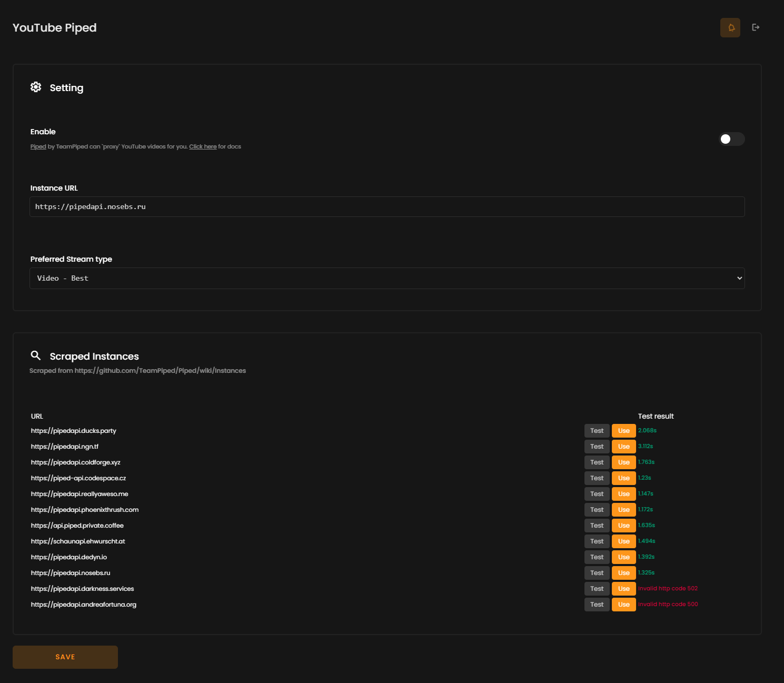Use the pipedapi.ngn.tf instance

tap(624, 447)
